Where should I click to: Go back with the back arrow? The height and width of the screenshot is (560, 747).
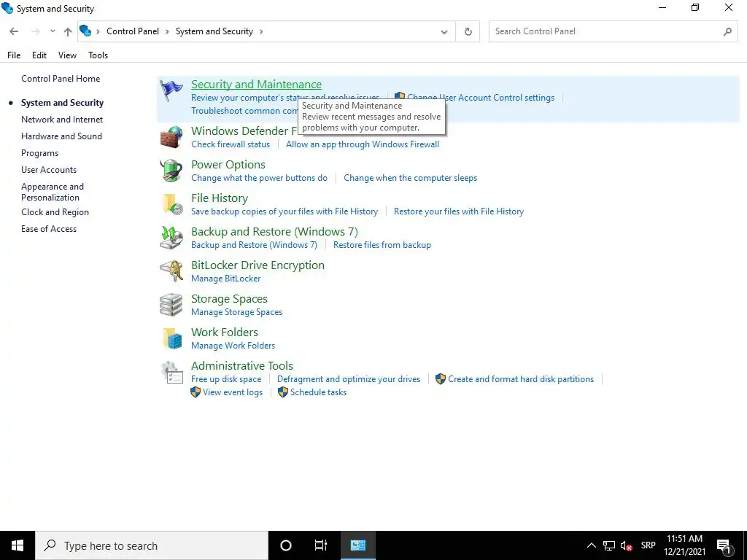[x=14, y=31]
